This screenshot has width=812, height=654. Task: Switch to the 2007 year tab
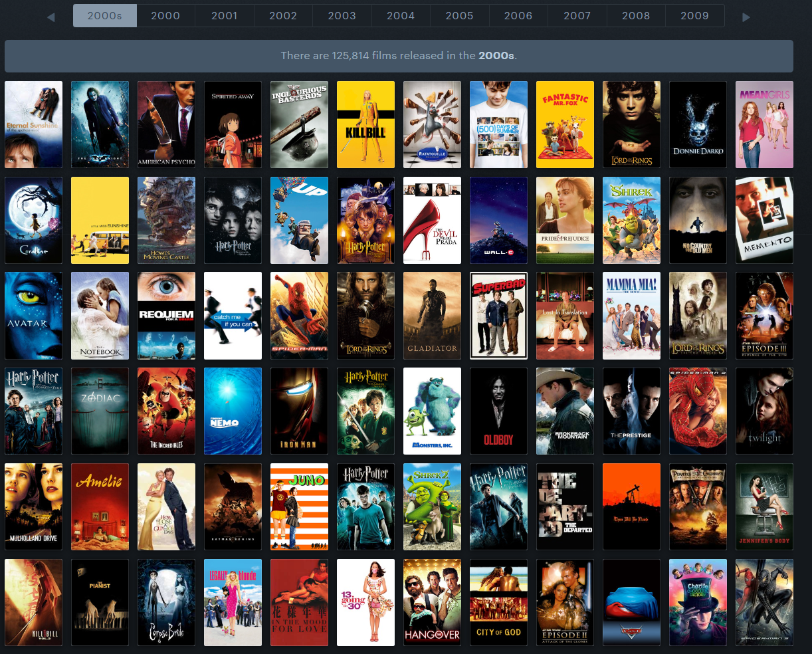tap(577, 16)
